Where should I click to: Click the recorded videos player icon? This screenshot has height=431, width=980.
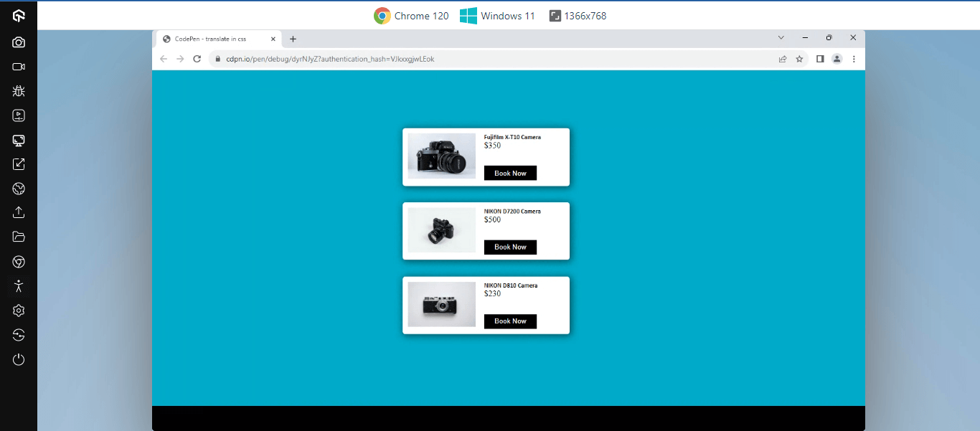point(19,115)
